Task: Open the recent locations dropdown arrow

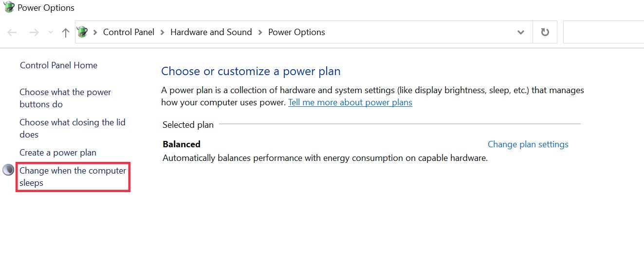Action: tap(51, 33)
